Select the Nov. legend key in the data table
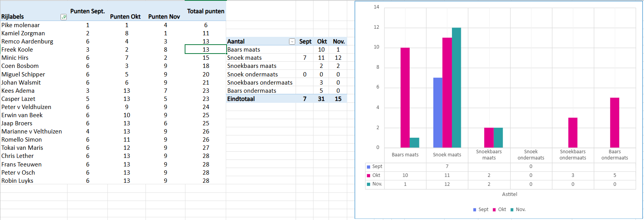The height and width of the screenshot is (220, 644). 369,184
